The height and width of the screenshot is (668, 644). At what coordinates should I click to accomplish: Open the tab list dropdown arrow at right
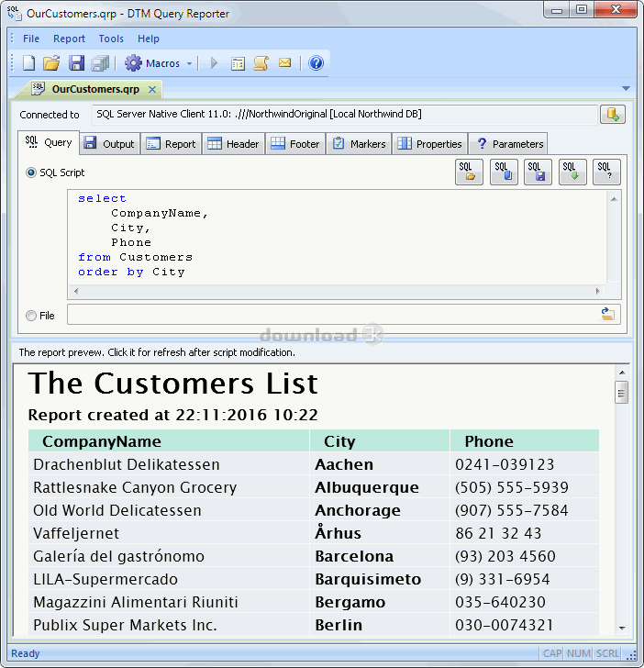click(x=627, y=89)
